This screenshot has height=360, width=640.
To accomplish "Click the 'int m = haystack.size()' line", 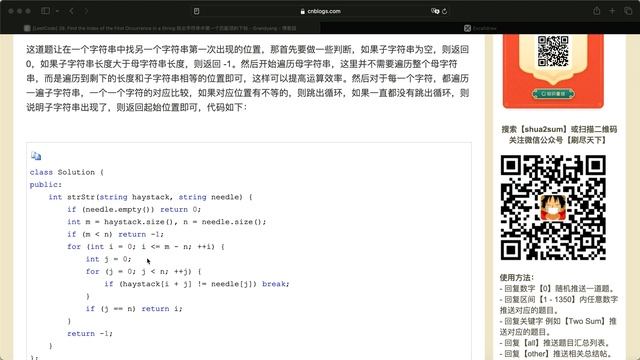I will tap(167, 222).
